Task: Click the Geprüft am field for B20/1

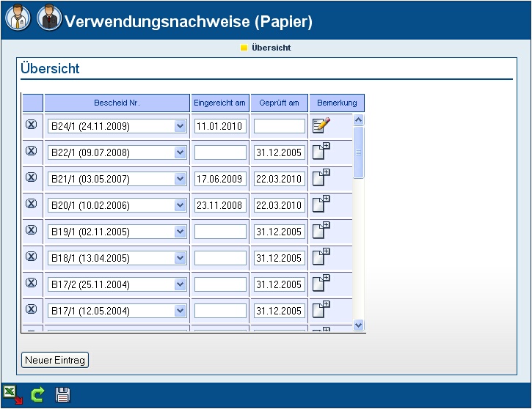Action: pos(280,206)
